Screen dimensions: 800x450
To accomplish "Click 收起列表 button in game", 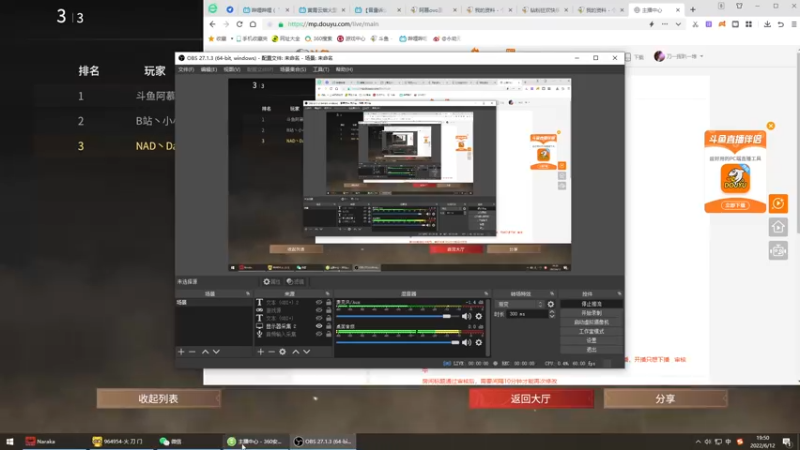I will pyautogui.click(x=158, y=398).
